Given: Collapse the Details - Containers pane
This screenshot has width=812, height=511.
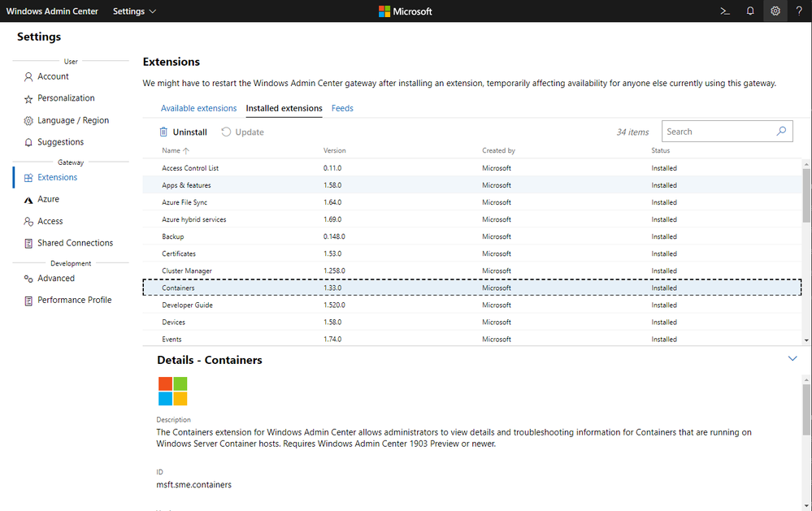Looking at the screenshot, I should (x=792, y=358).
